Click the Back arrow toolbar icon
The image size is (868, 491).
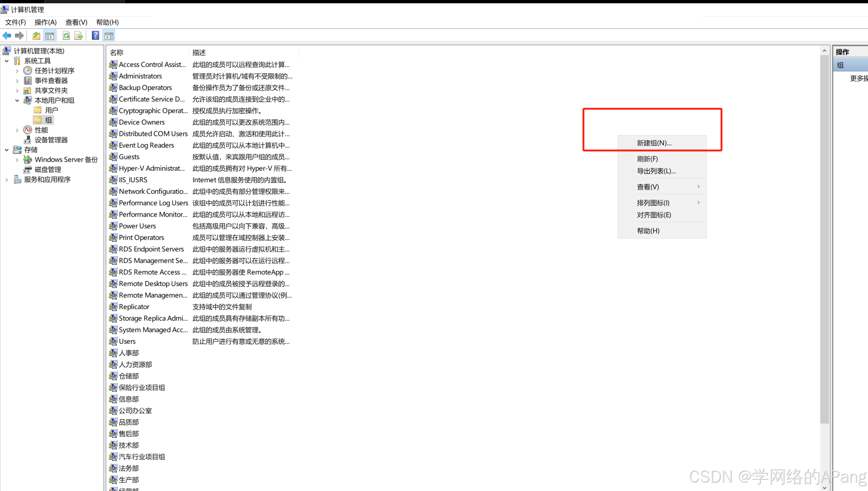click(7, 36)
